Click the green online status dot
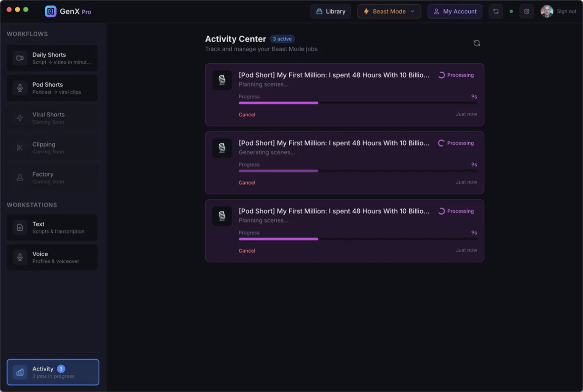 click(x=511, y=12)
